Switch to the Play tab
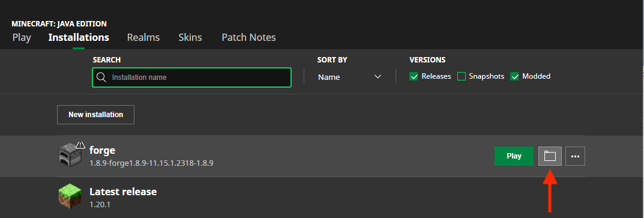This screenshot has height=218, width=644. coord(22,37)
